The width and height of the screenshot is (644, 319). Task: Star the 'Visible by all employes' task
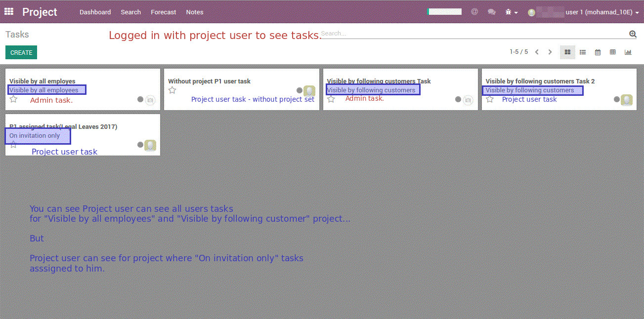[13, 99]
